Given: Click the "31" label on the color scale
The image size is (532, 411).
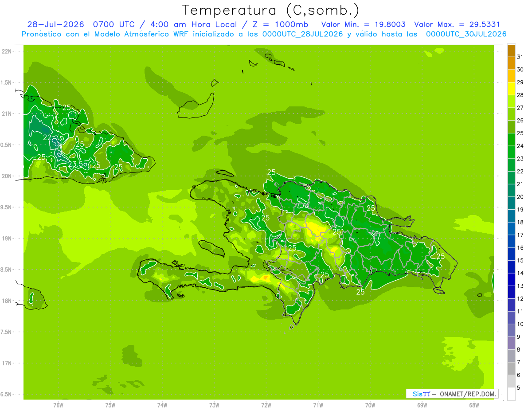Looking at the screenshot, I should click(x=520, y=57).
